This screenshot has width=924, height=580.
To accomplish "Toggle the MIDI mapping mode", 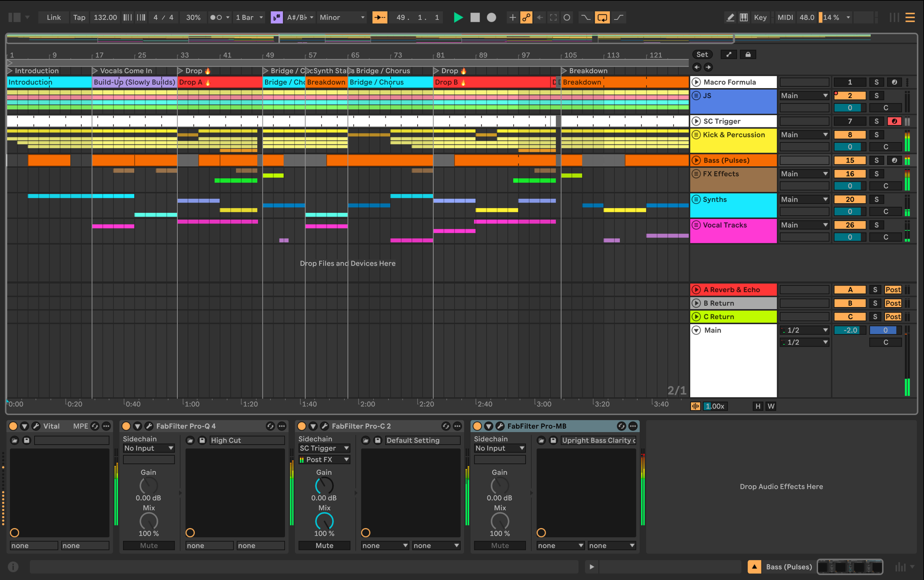I will click(785, 18).
